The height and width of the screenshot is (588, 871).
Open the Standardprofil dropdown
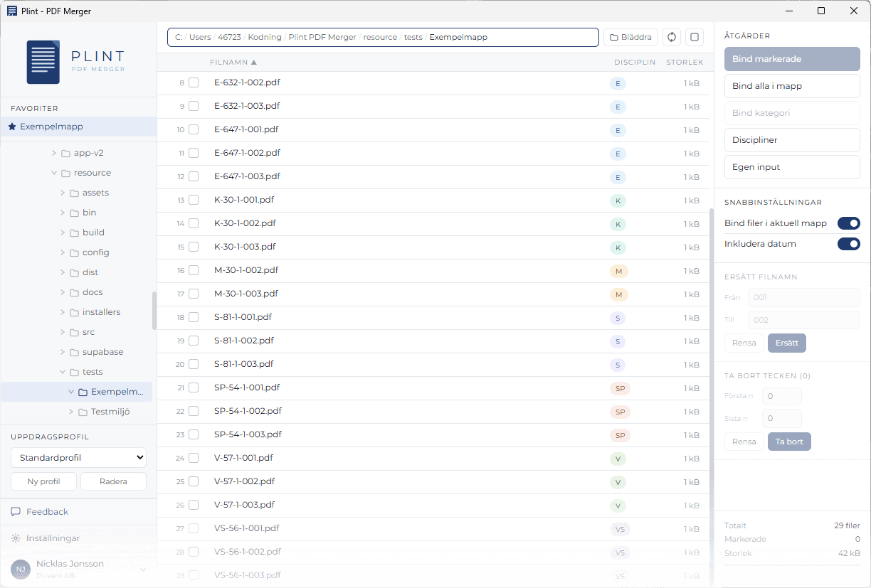tap(78, 457)
